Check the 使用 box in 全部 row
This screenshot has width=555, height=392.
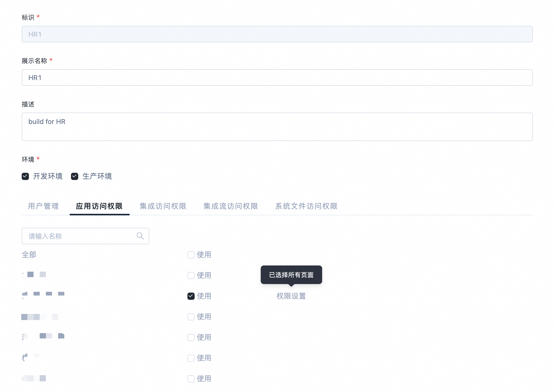pyautogui.click(x=191, y=255)
